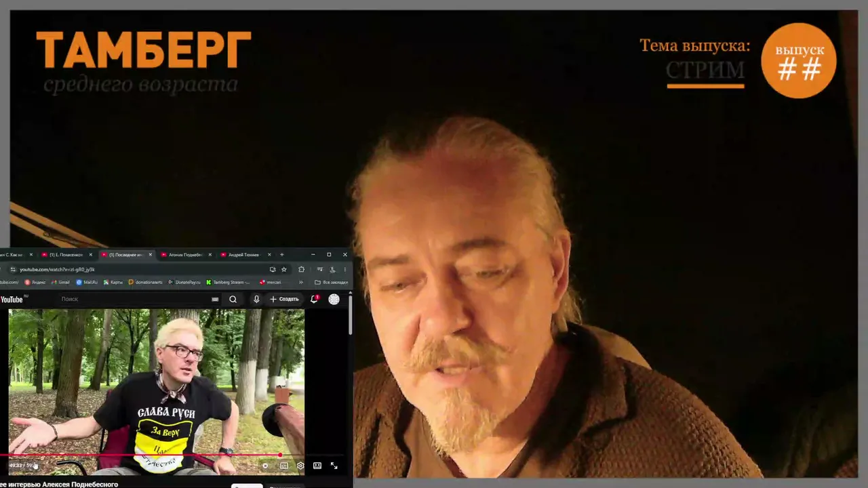This screenshot has width=868, height=488.
Task: Click the YouTube logo
Action: click(x=12, y=299)
